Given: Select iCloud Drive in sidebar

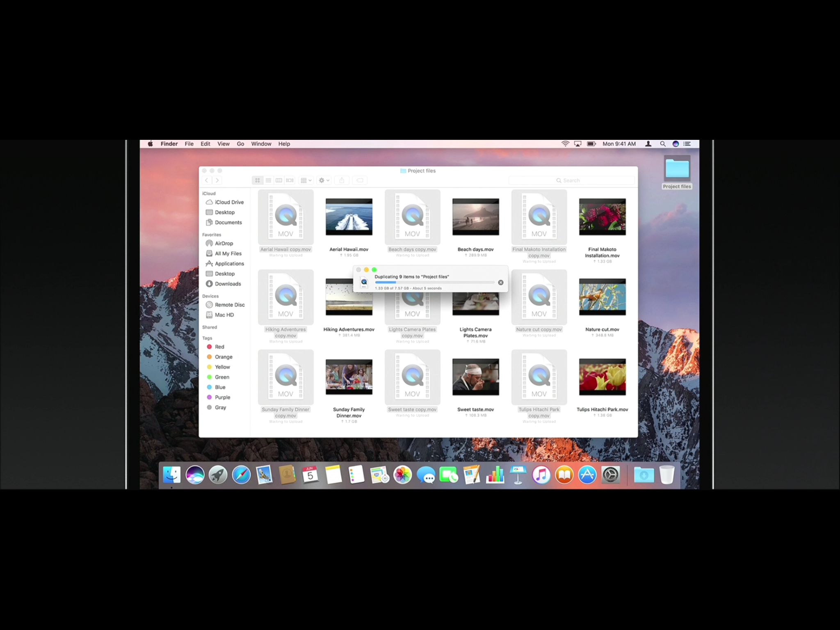Looking at the screenshot, I should (229, 202).
